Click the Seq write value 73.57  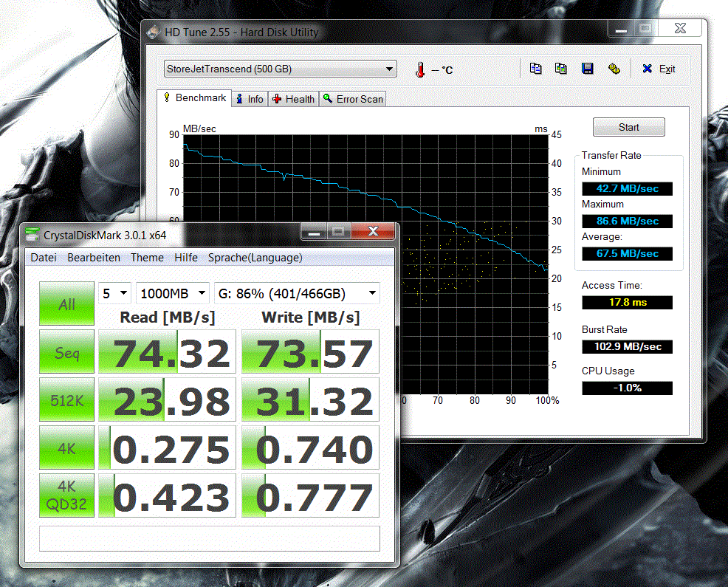(x=310, y=352)
